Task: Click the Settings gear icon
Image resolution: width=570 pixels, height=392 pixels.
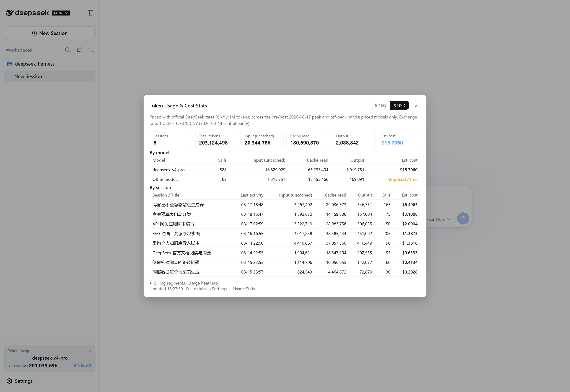Action: (9, 381)
